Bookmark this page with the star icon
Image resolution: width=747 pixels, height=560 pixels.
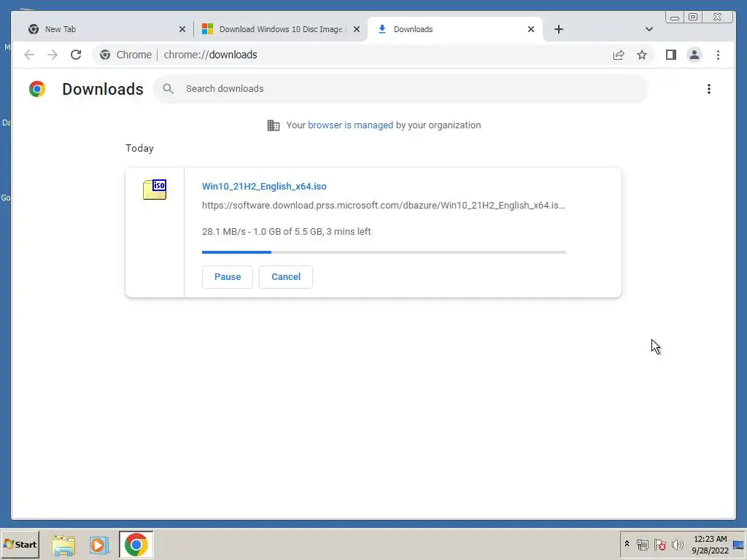[x=642, y=55]
